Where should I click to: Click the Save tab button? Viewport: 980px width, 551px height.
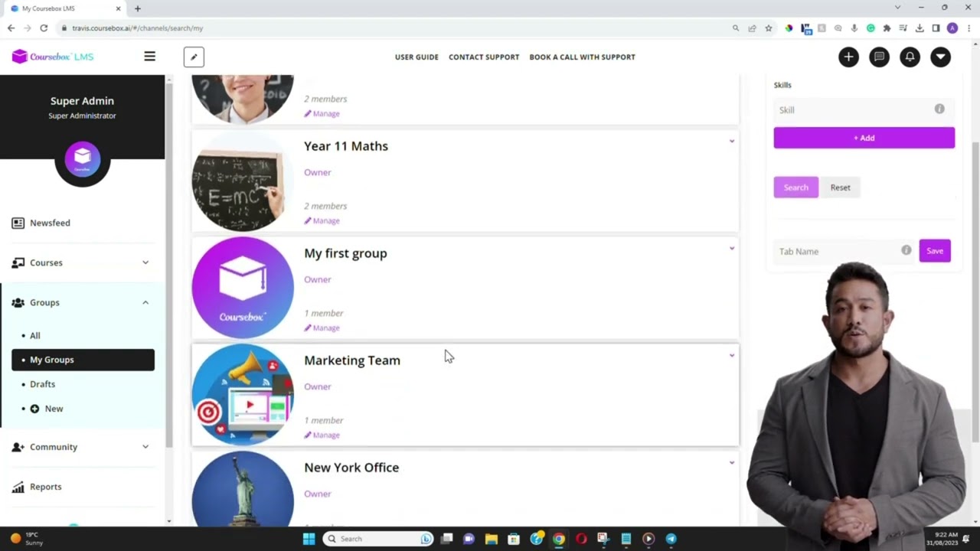tap(935, 251)
